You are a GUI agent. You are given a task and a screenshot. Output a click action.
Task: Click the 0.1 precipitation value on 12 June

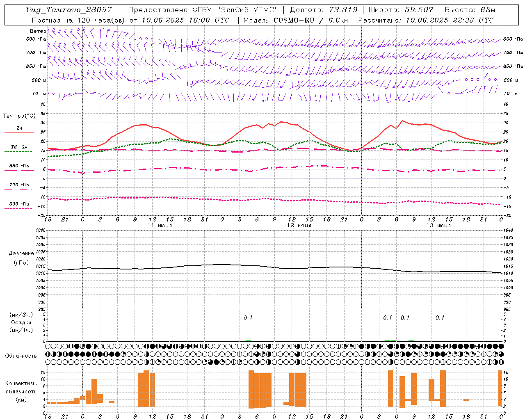pyautogui.click(x=248, y=318)
